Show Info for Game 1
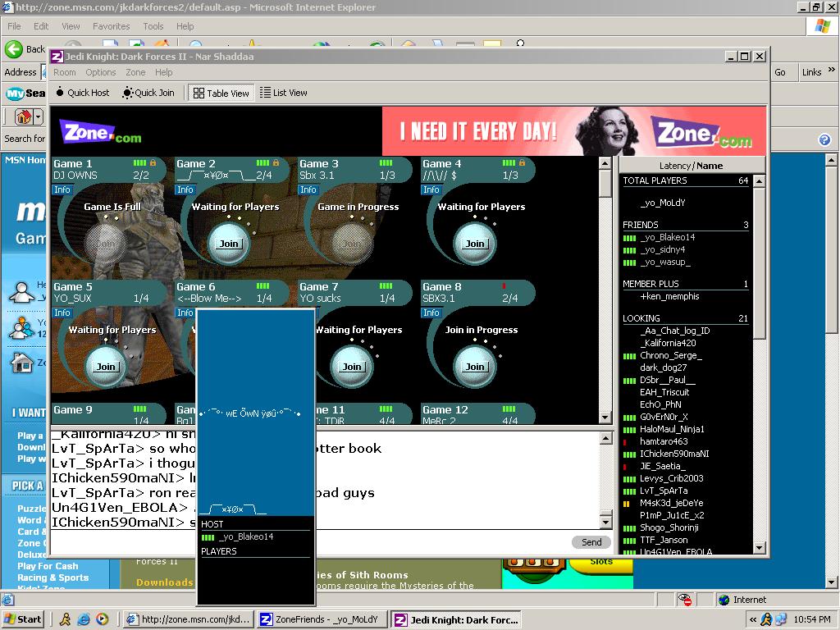 pos(62,189)
